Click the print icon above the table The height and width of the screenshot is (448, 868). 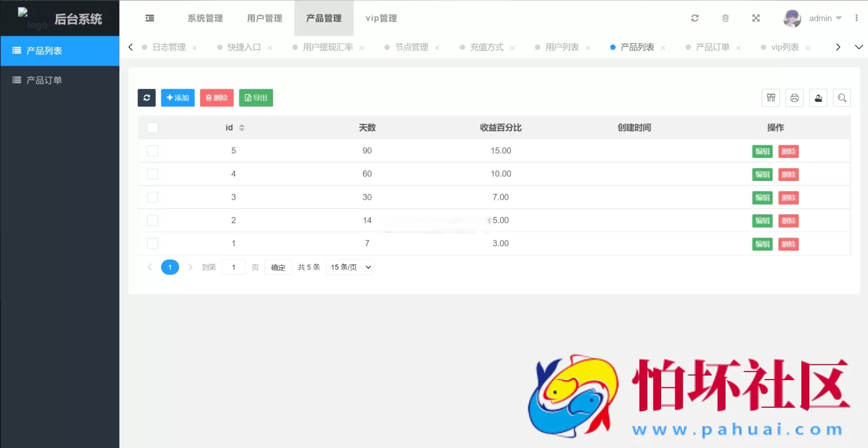tap(794, 97)
